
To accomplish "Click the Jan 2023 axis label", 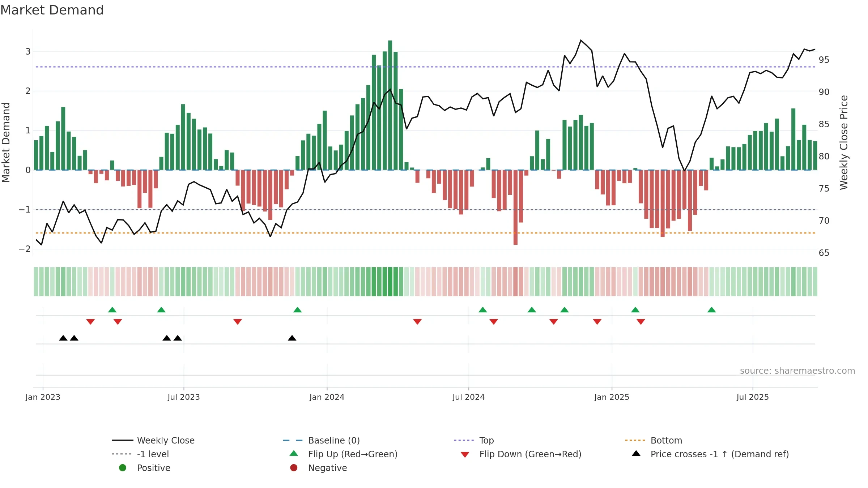I will [43, 397].
